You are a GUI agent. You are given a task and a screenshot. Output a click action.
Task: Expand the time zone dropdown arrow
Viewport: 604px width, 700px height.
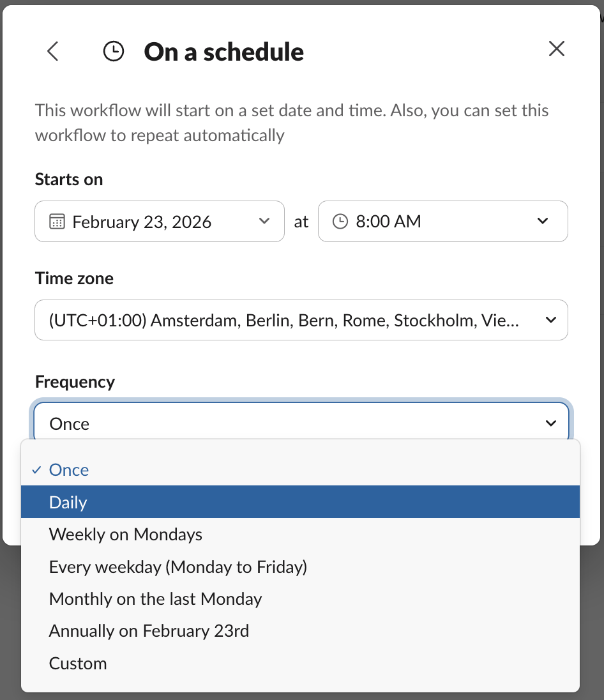click(551, 320)
